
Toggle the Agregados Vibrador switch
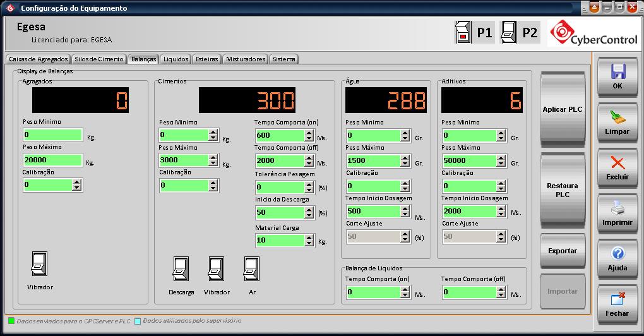click(x=39, y=264)
